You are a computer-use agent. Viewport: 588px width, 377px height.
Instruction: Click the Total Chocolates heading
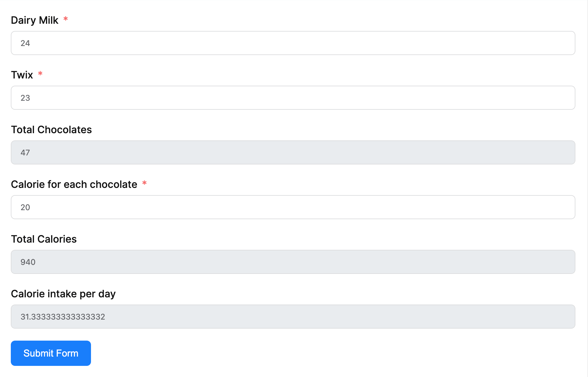click(51, 130)
